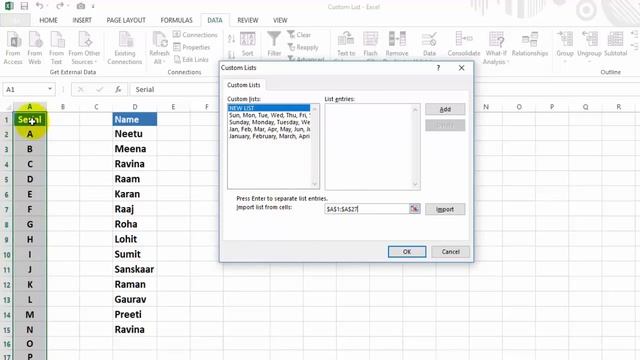Click the Select All corner button

click(7, 107)
